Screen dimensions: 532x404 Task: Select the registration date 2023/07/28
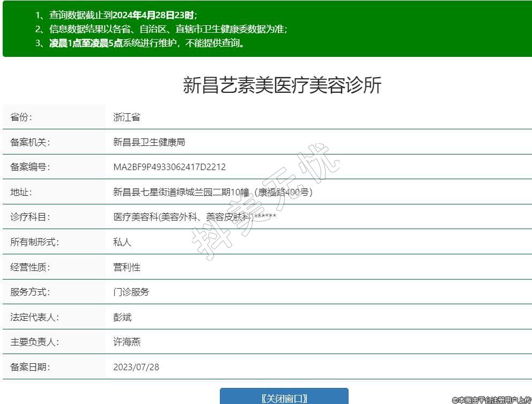pyautogui.click(x=136, y=367)
